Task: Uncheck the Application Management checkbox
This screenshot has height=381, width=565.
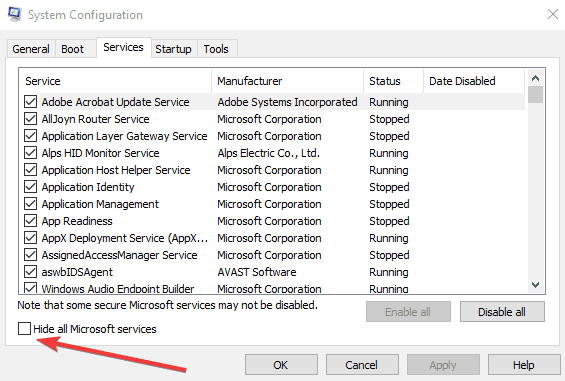Action: point(31,204)
